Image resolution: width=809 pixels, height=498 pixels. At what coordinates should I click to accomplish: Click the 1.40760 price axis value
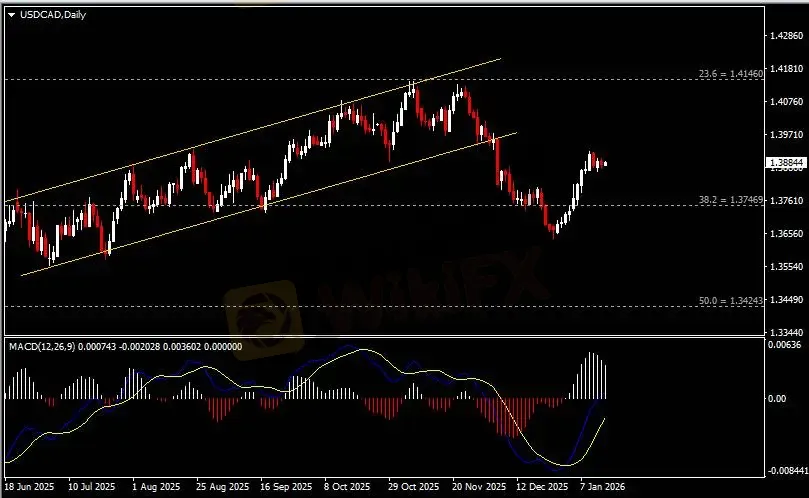click(x=786, y=102)
